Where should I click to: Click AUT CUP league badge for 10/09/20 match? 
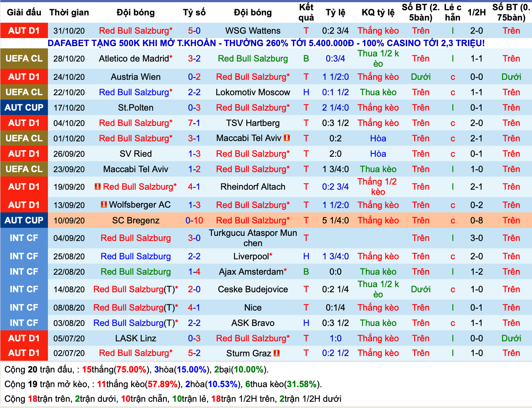(24, 220)
